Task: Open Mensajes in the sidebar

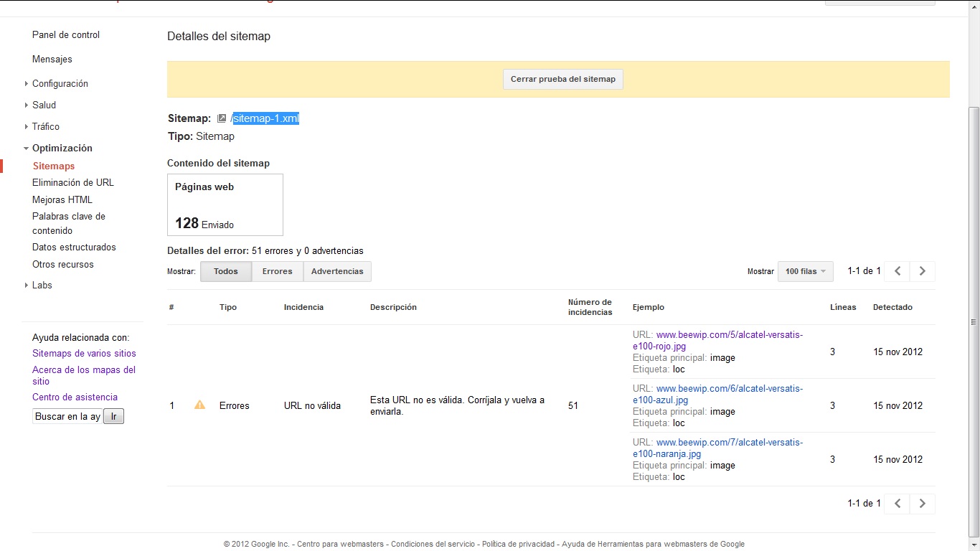Action: click(52, 60)
